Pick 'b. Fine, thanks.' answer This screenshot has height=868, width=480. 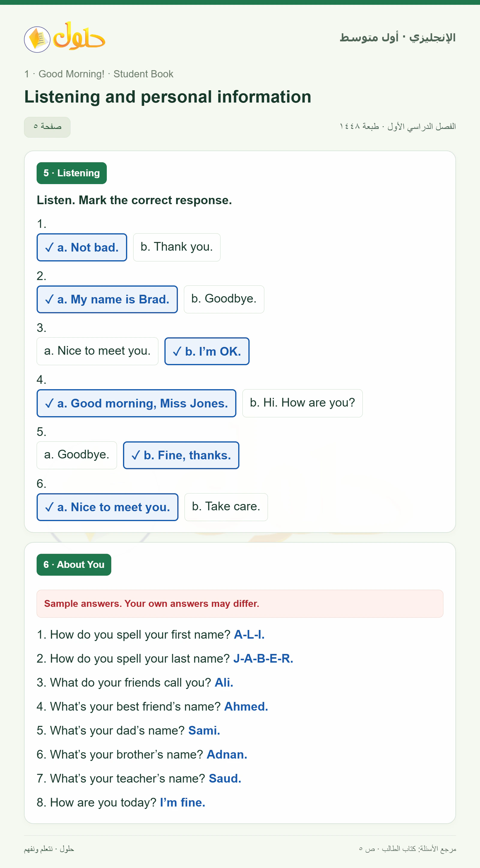(181, 455)
